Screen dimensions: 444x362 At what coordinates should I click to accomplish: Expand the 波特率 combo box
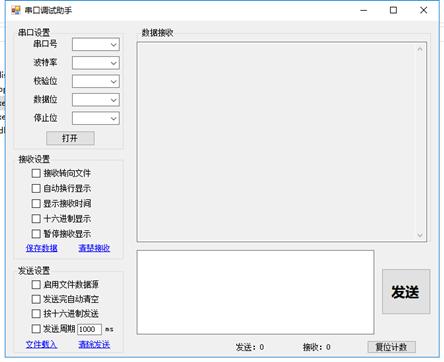point(96,63)
